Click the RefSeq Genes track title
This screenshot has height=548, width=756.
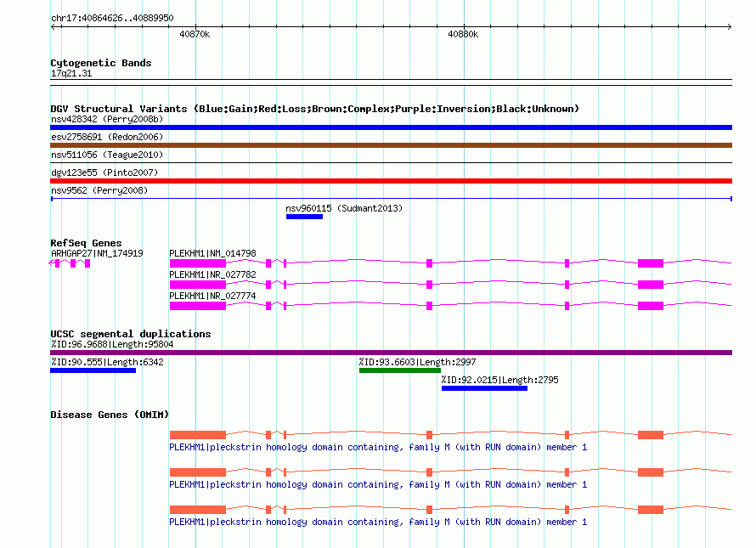click(86, 243)
